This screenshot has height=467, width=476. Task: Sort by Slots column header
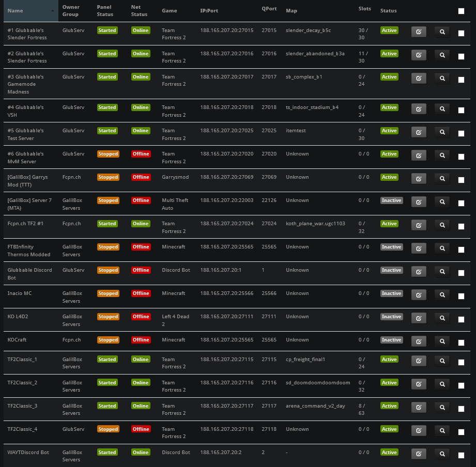[364, 9]
